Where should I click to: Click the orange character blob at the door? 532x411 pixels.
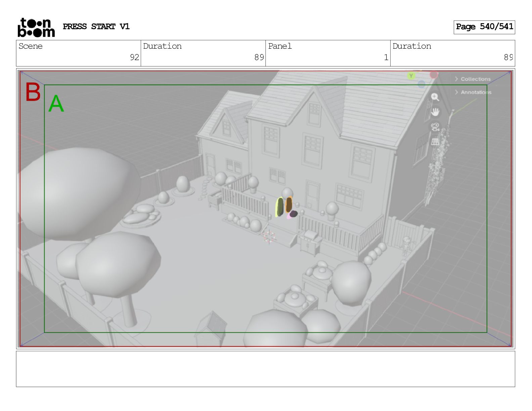tap(289, 204)
